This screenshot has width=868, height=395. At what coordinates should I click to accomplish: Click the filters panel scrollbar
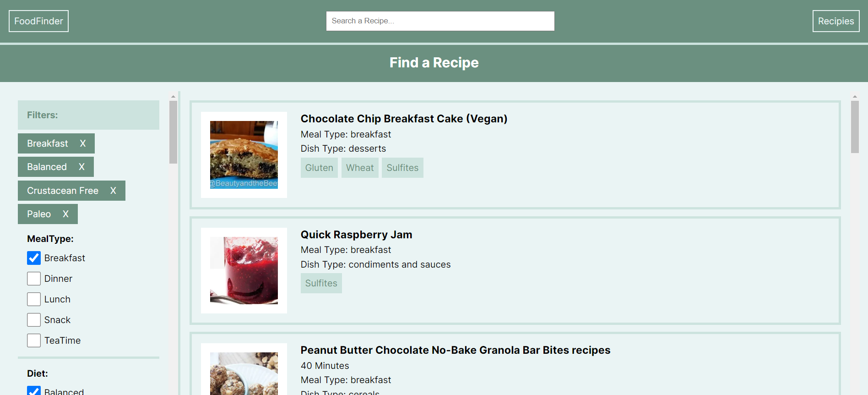coord(173,132)
